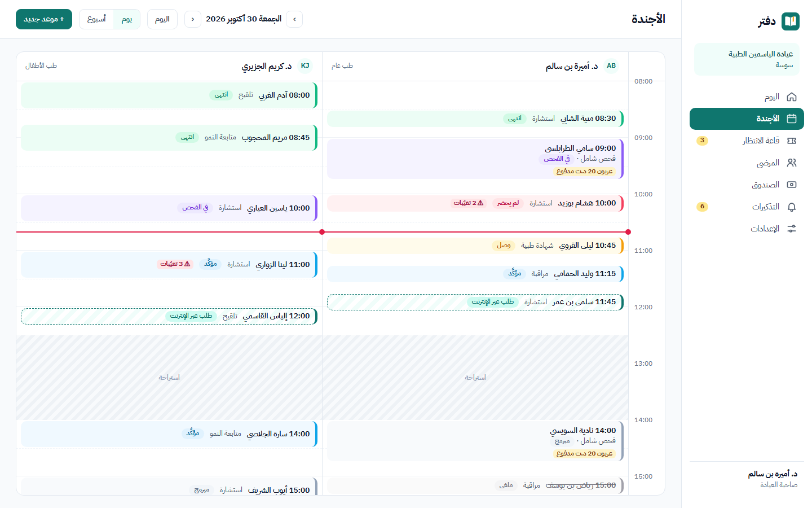Open the 14:00 نادية السويسي appointment
The height and width of the screenshot is (508, 812).
pyautogui.click(x=475, y=441)
